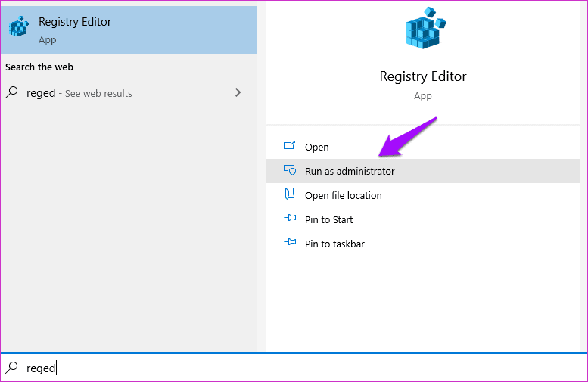Click the magnifier icon in the search box
Screen dimensions: 588x382
pyautogui.click(x=11, y=367)
